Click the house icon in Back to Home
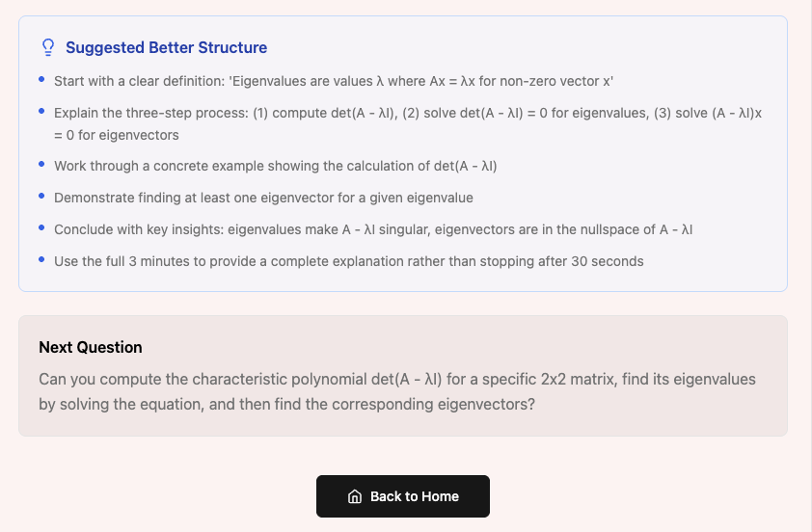The image size is (812, 532). 354,496
